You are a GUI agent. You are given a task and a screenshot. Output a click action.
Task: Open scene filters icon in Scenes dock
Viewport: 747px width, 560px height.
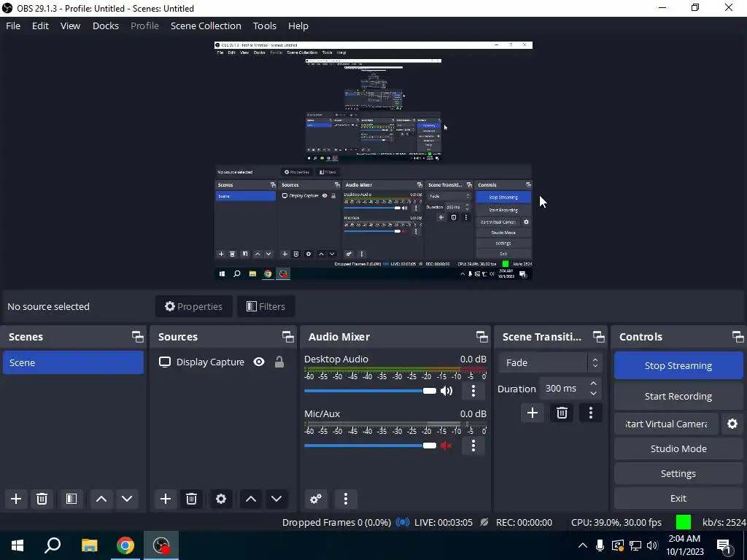pos(71,499)
